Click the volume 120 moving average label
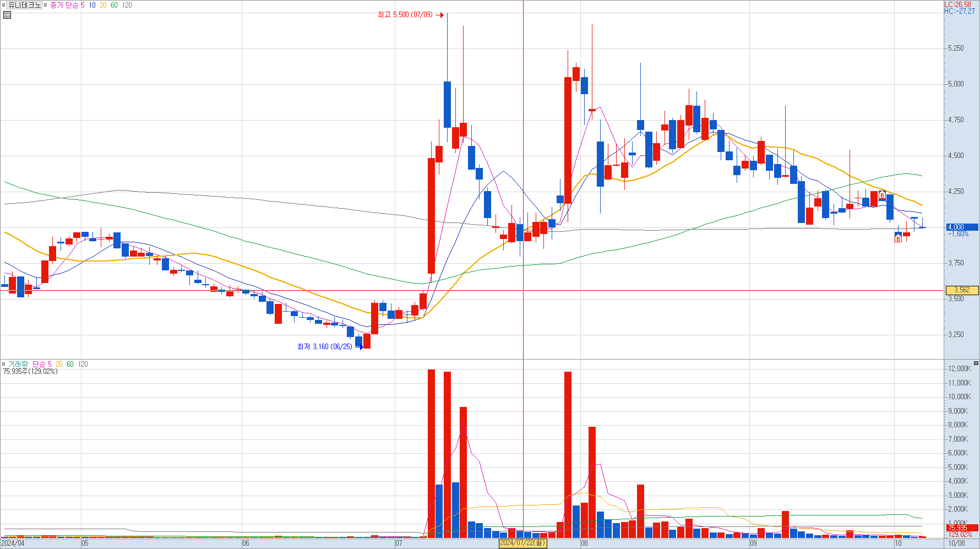Image resolution: width=980 pixels, height=549 pixels. coord(83,364)
